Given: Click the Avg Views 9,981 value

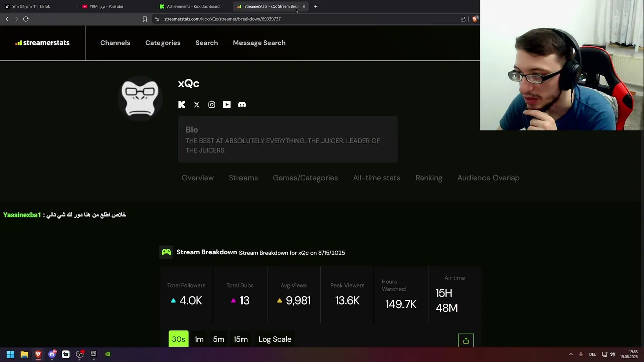Looking at the screenshot, I should click(x=298, y=301).
